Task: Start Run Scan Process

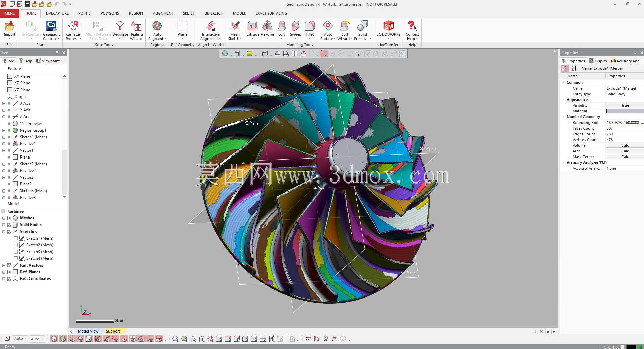Action: pyautogui.click(x=73, y=30)
